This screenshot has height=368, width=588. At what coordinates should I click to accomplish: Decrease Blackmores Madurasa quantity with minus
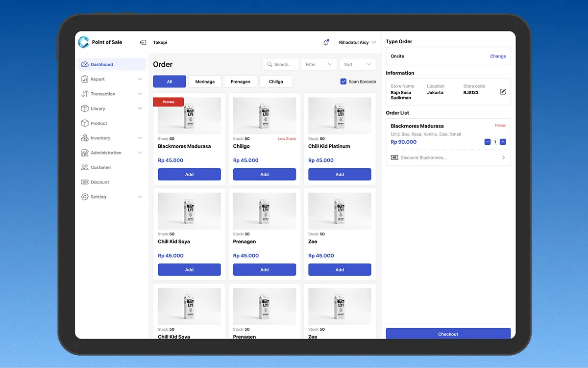487,142
